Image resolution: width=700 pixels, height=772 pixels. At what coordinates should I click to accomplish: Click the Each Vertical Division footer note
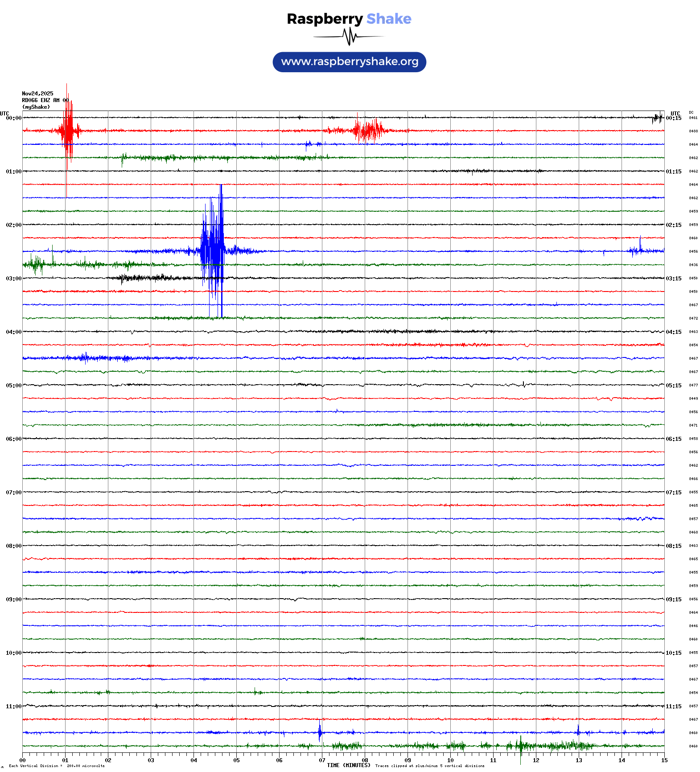(57, 766)
